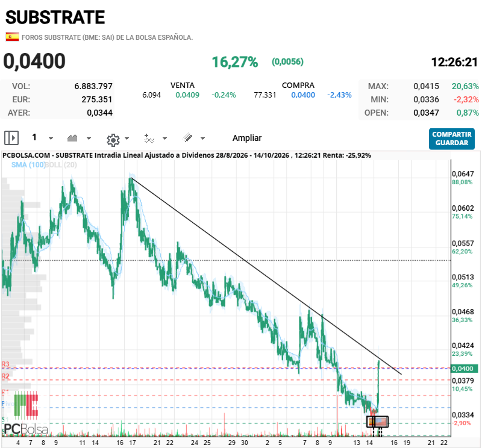
Task: Click the 0,0400 current price tag on axis
Action: tap(464, 369)
